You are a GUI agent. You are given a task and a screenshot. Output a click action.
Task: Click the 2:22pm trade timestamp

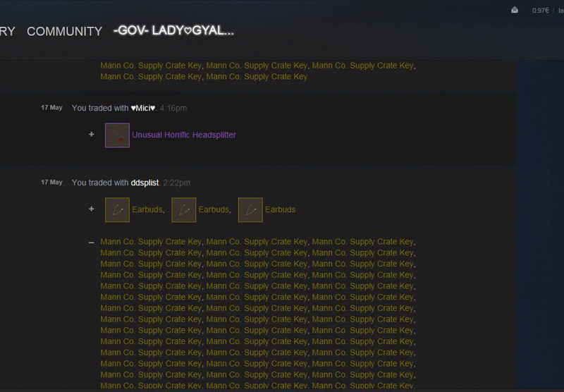click(177, 183)
